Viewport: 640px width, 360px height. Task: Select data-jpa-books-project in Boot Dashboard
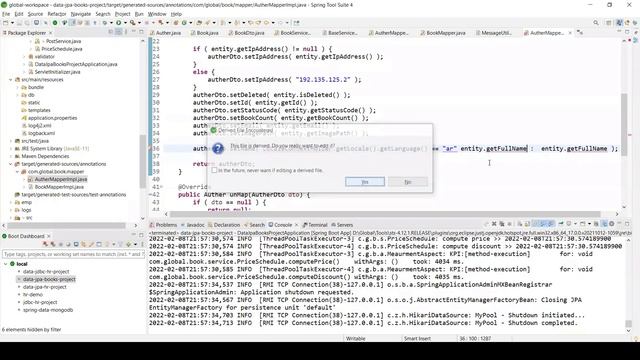(x=49, y=279)
